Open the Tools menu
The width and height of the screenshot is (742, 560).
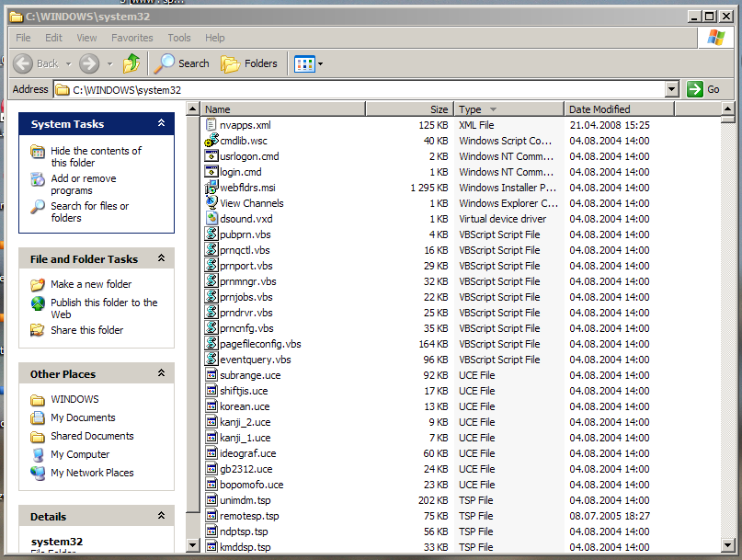tap(179, 38)
